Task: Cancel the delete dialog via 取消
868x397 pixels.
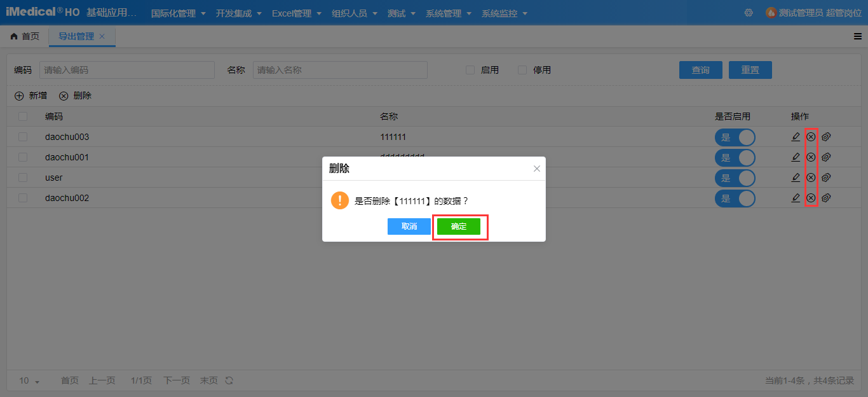Action: tap(409, 226)
